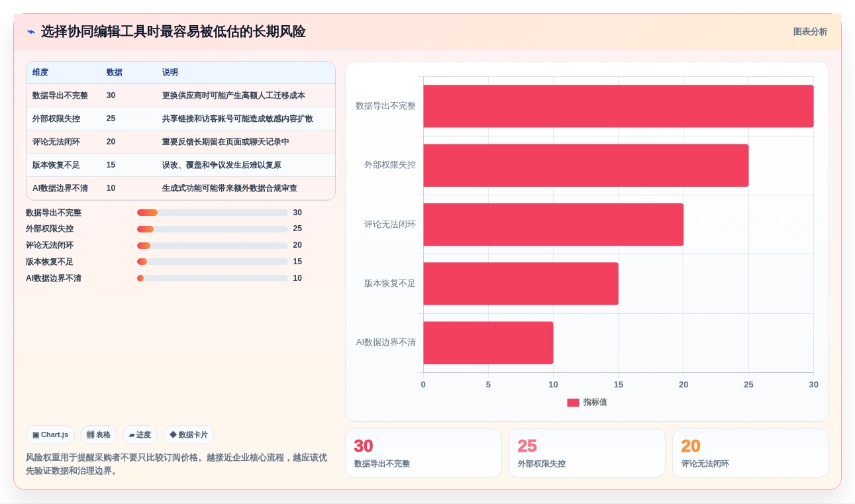Click y-axis label 外部权限失控 in chart
This screenshot has height=504, width=855.
pos(390,165)
